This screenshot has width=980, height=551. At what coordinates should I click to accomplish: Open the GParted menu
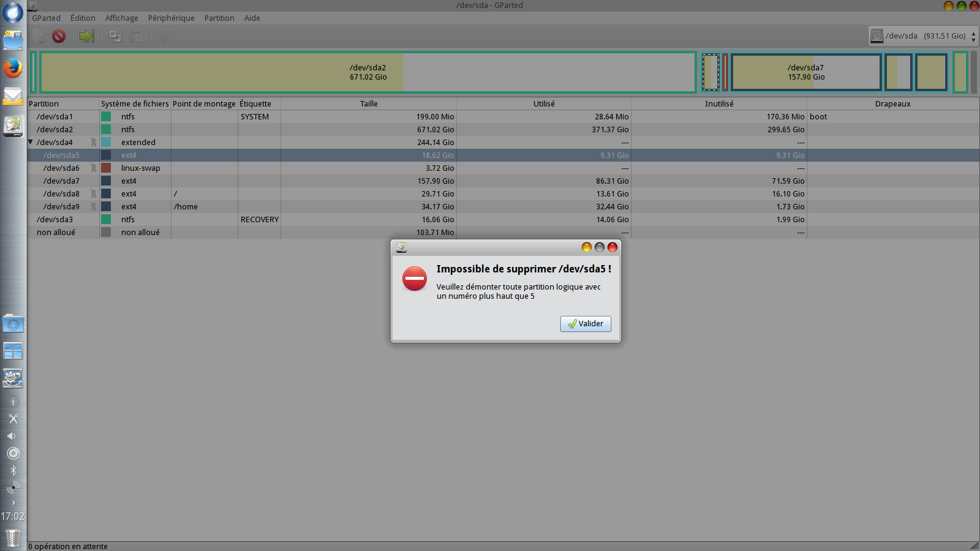click(x=47, y=18)
